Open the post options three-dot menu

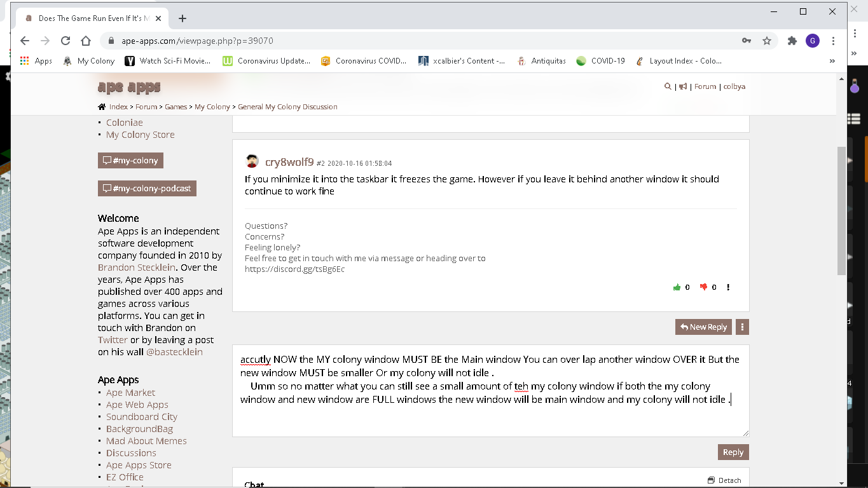[x=728, y=287]
